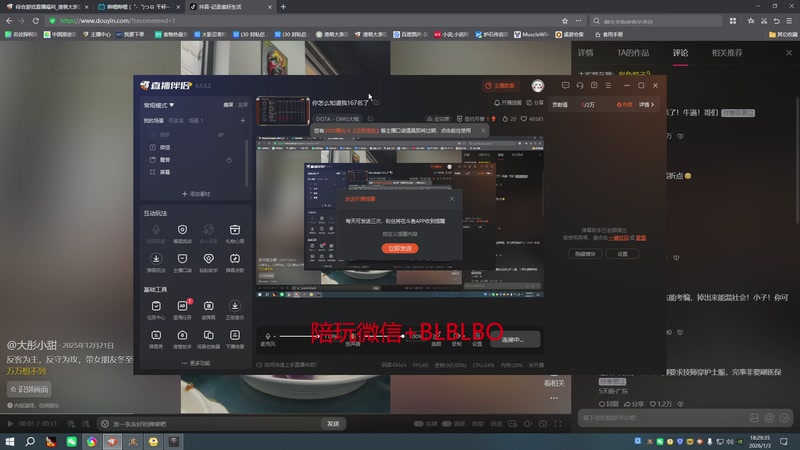This screenshot has width=800, height=450.
Task: Click the panda user avatar
Action: pos(537,85)
